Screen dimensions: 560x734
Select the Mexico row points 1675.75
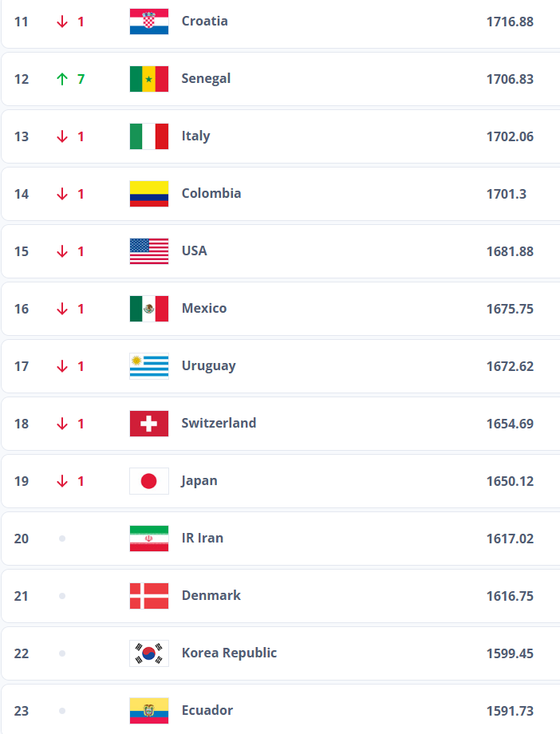(x=510, y=309)
